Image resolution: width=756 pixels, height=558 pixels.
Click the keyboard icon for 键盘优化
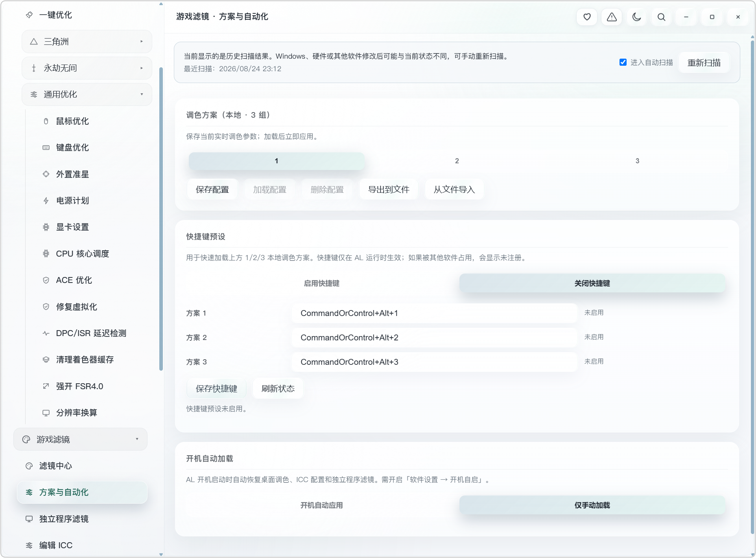(x=46, y=148)
